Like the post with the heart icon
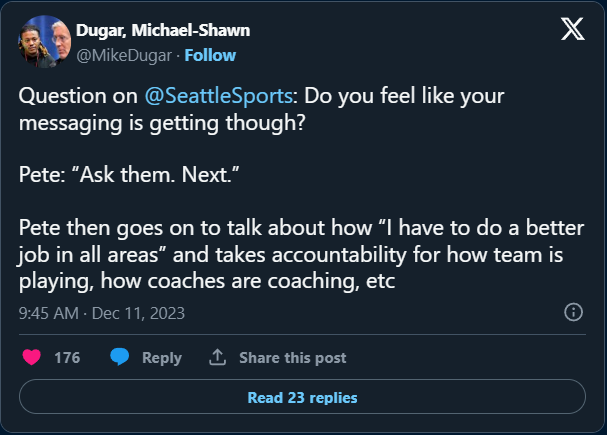607x435 pixels. [30, 357]
